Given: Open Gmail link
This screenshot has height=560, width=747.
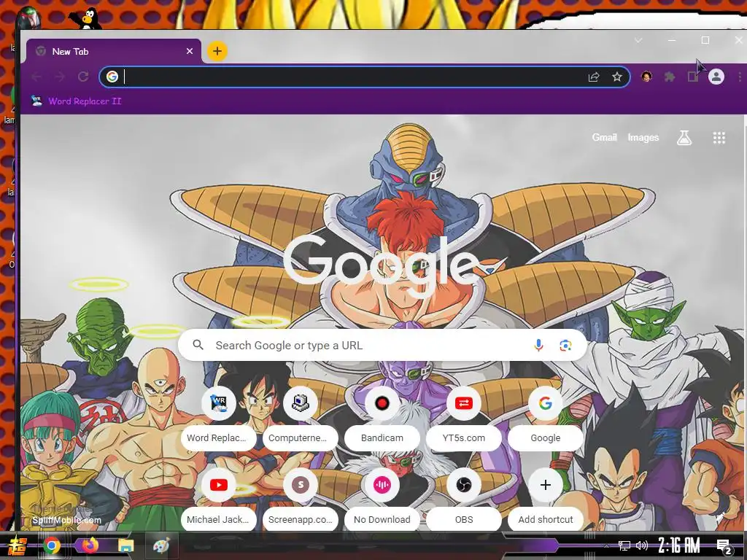Looking at the screenshot, I should pyautogui.click(x=604, y=138).
